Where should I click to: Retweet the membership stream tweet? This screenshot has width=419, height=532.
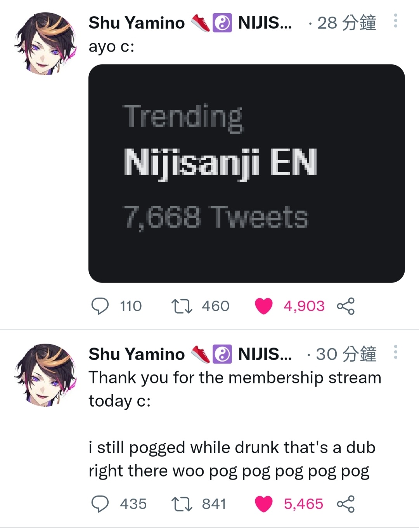(182, 504)
